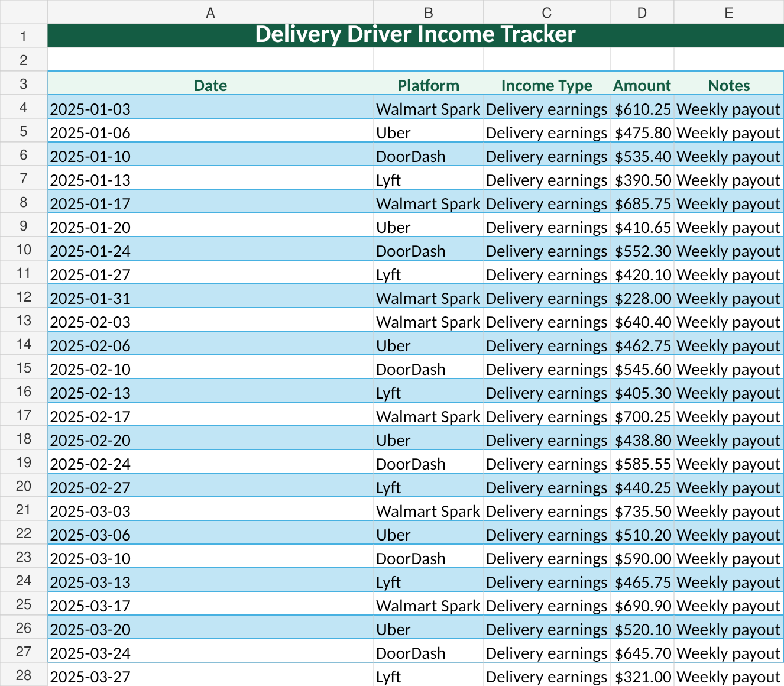This screenshot has width=784, height=686.
Task: Select column B header
Action: pyautogui.click(x=429, y=12)
